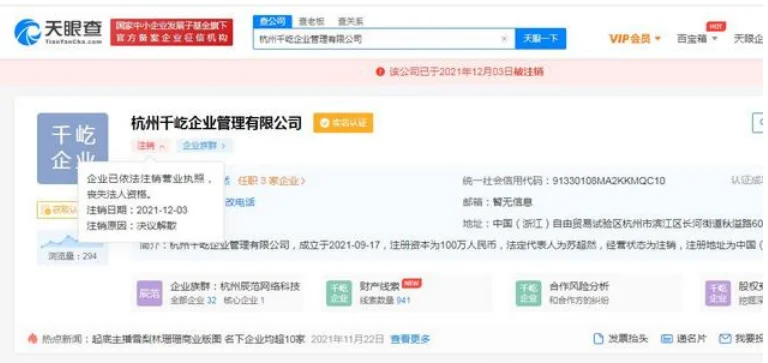Click 注销日期：2021-12-03 in tooltip
Viewport: 768px width, 363px height.
(x=137, y=210)
